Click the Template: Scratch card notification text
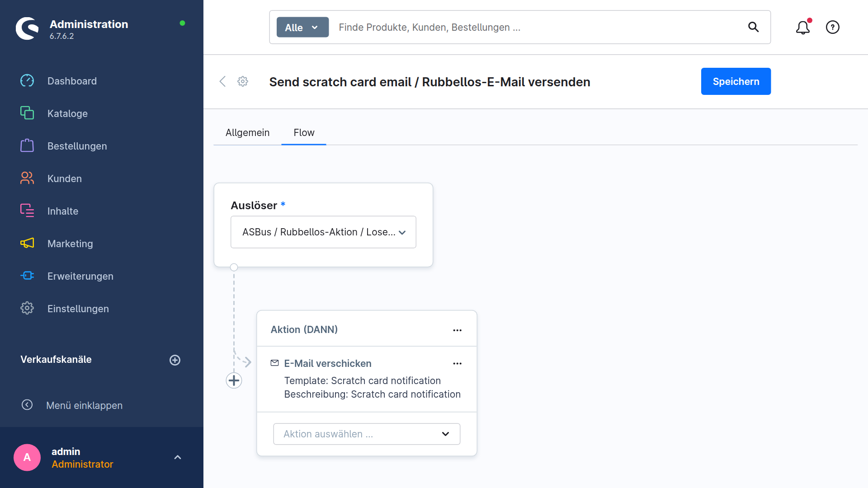Viewport: 868px width, 488px height. point(362,380)
